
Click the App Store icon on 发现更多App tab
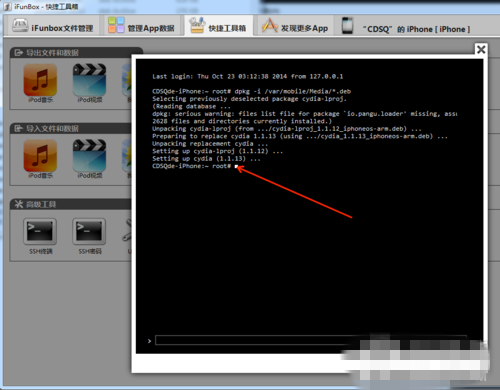269,25
